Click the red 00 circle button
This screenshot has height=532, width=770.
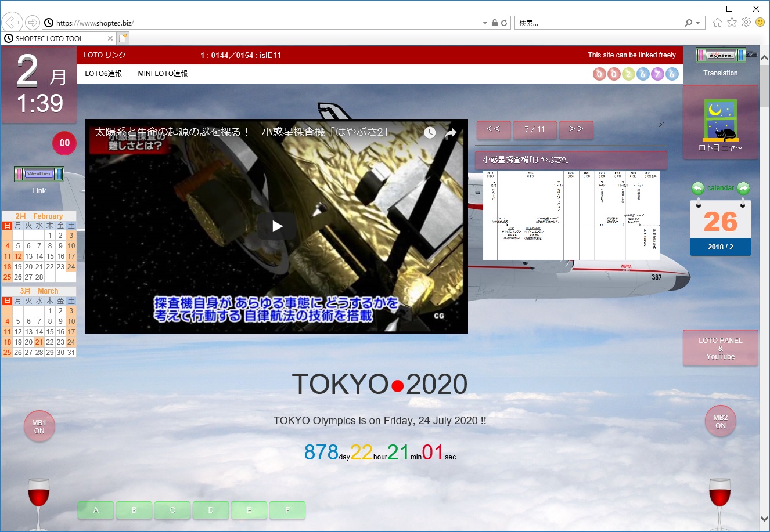pos(64,143)
